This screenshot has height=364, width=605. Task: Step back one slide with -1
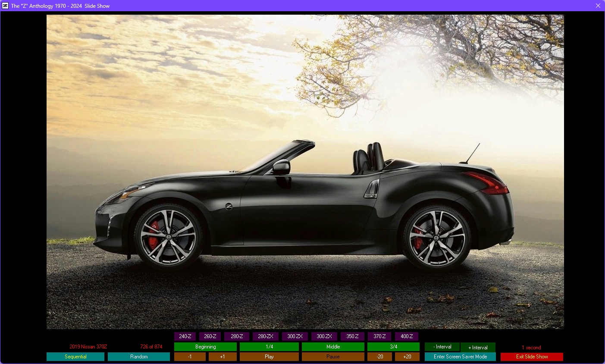click(x=190, y=357)
